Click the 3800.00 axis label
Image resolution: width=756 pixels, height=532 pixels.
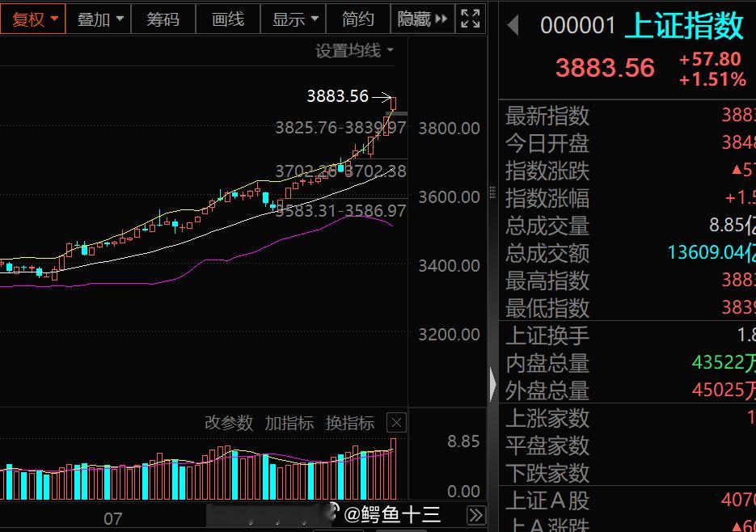tap(449, 129)
